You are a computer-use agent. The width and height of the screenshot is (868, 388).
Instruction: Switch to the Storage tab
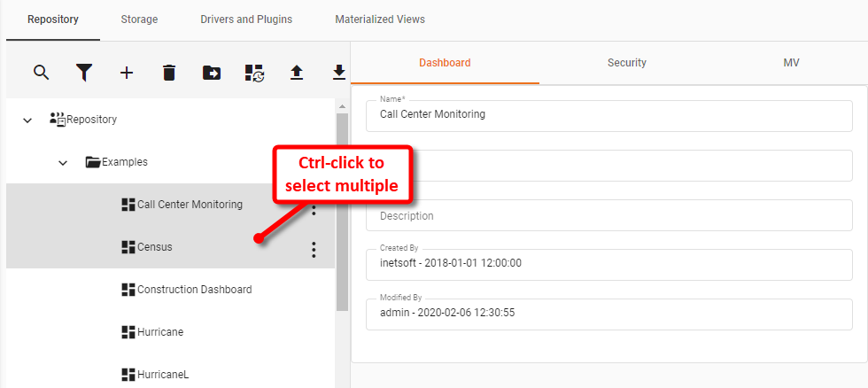[140, 19]
